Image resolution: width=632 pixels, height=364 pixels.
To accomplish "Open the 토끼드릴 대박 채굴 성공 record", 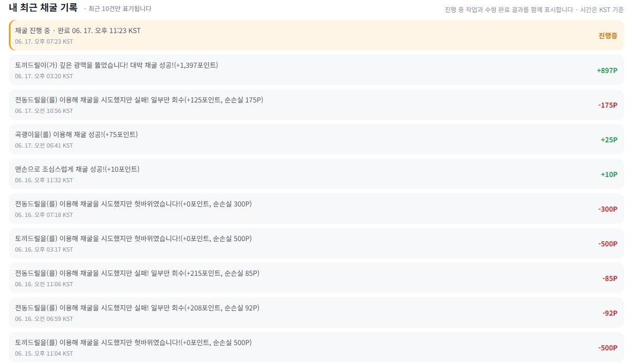I will 316,70.
